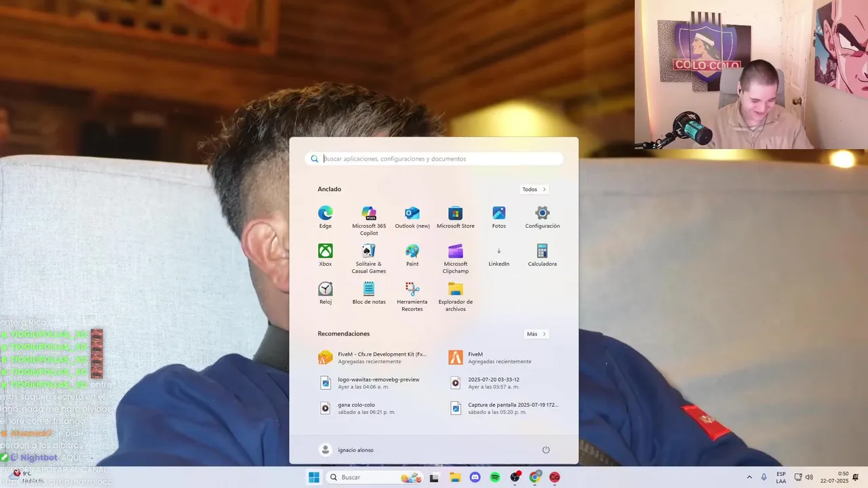Open the red circular app on taskbar
The image size is (868, 488).
coord(555,477)
